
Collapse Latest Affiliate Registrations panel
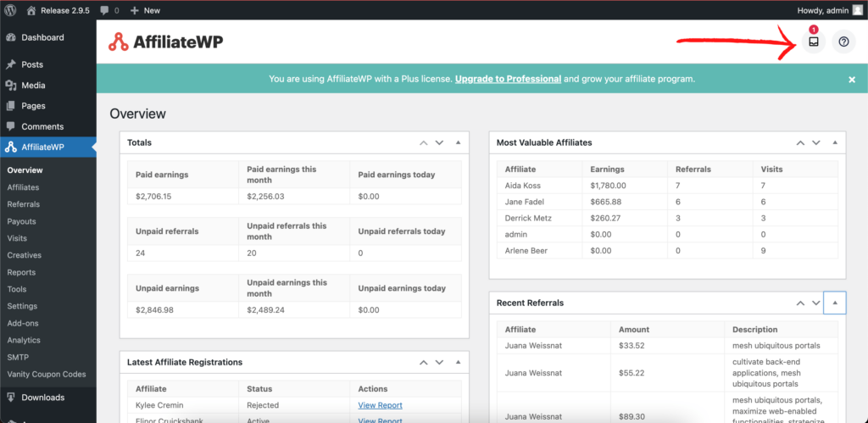tap(458, 362)
